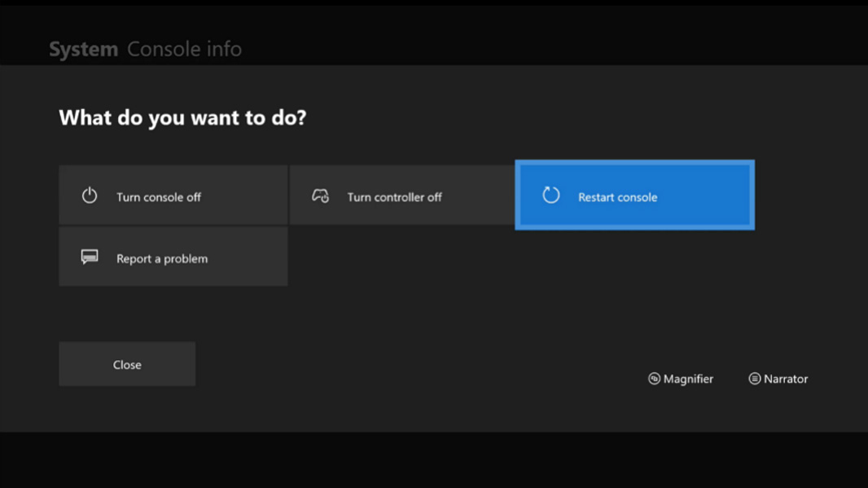Select the Console info page title

pyautogui.click(x=184, y=49)
